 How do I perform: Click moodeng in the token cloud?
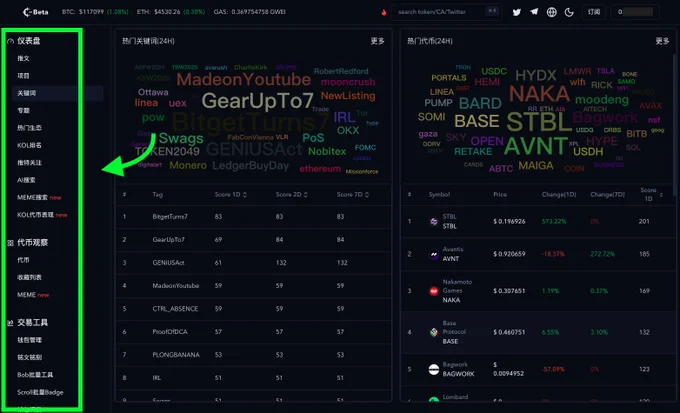pos(602,100)
